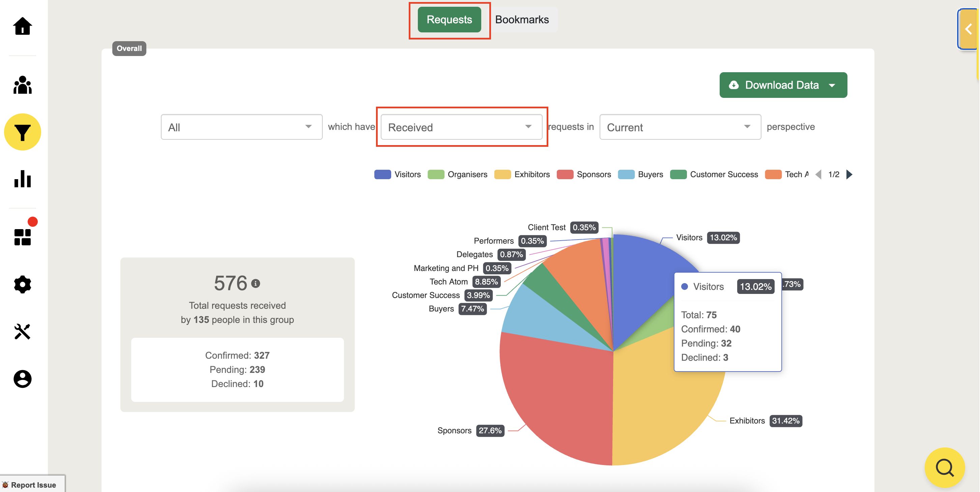
Task: Open the bar chart analytics icon
Action: click(23, 179)
